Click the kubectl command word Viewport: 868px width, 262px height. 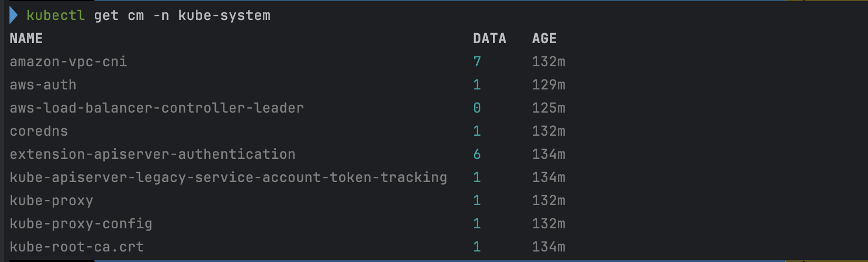click(x=55, y=16)
